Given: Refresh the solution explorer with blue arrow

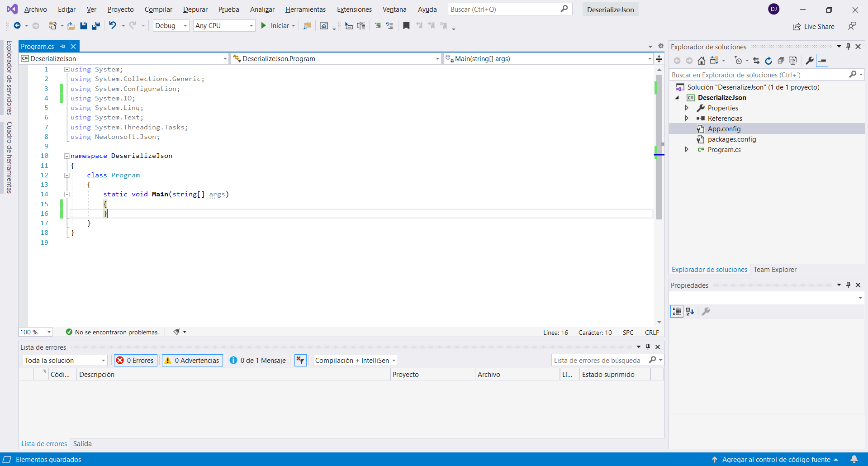Looking at the screenshot, I should [768, 61].
